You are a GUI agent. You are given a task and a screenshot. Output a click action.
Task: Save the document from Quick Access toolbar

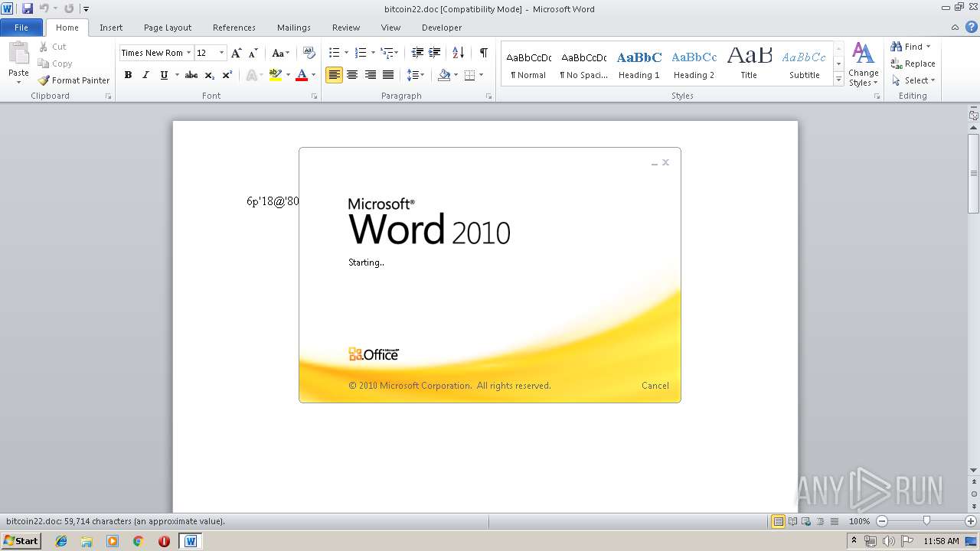pos(28,8)
